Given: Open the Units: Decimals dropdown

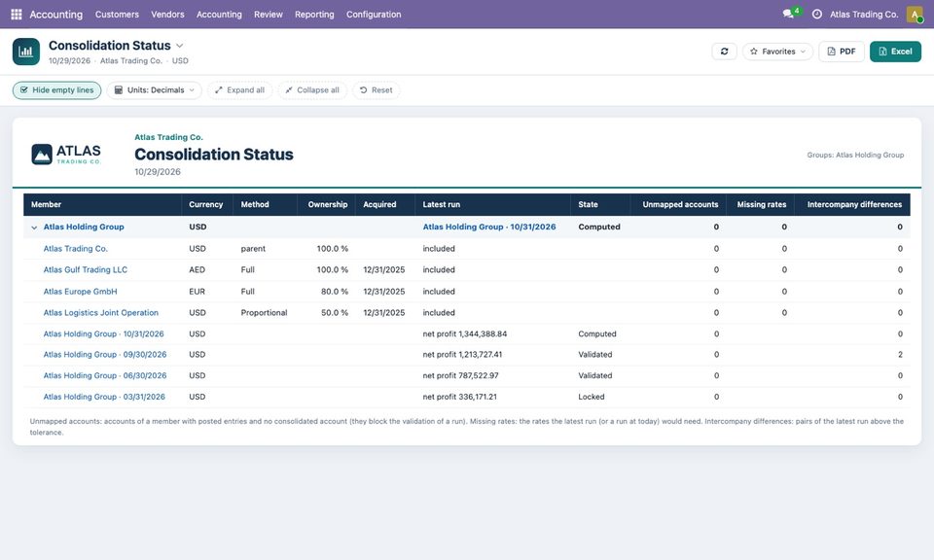Looking at the screenshot, I should [x=155, y=90].
